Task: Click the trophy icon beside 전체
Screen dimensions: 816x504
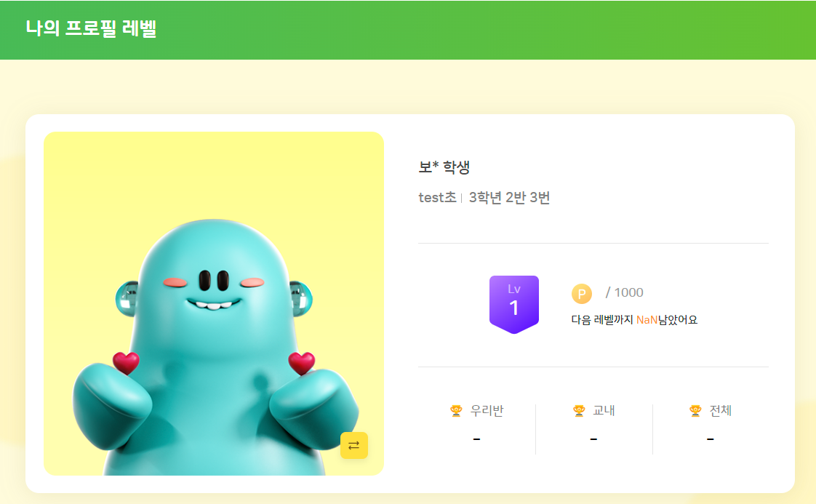Action: 695,411
